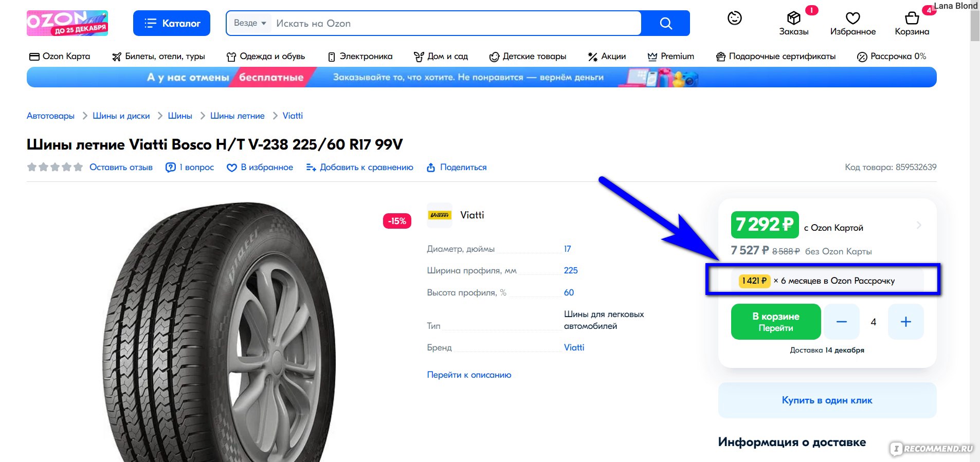The image size is (980, 462).
Task: Open Электроника category
Action: pos(360,57)
